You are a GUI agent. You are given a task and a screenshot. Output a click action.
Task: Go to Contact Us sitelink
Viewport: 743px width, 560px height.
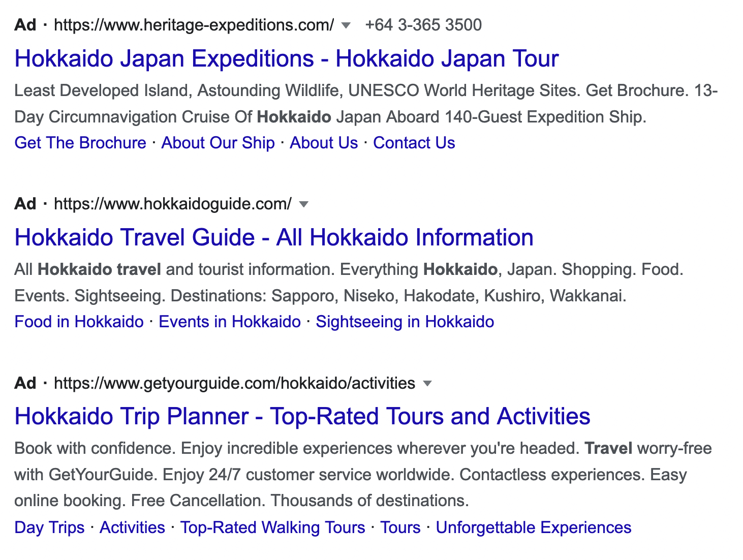point(414,143)
